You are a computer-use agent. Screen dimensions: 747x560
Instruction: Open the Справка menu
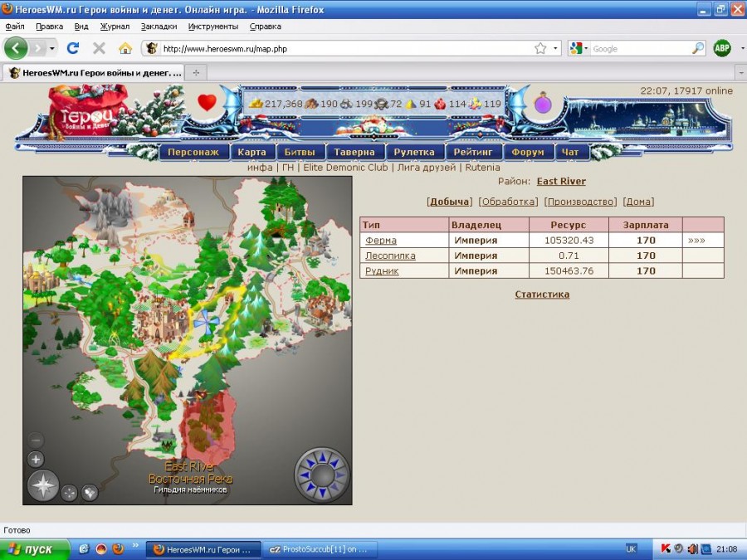pyautogui.click(x=266, y=27)
